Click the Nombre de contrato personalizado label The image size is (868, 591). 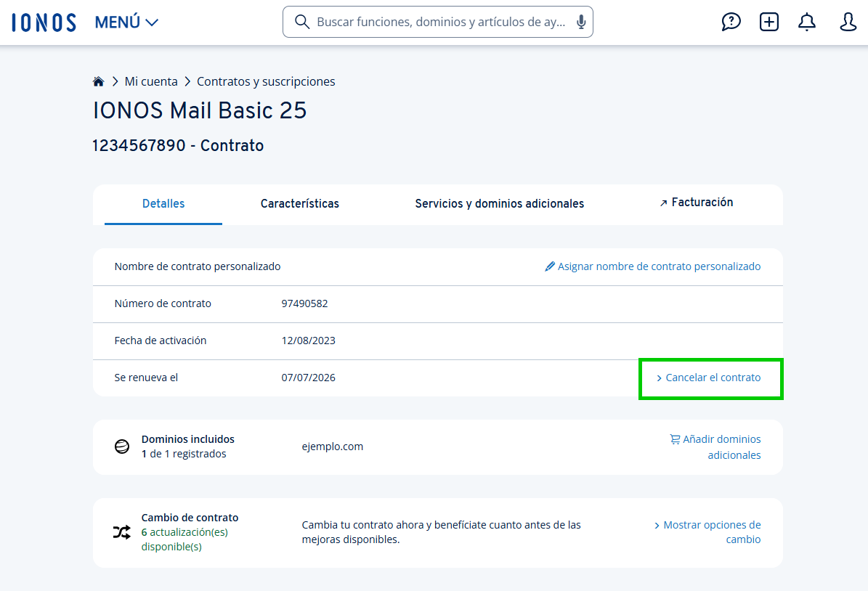pos(197,266)
